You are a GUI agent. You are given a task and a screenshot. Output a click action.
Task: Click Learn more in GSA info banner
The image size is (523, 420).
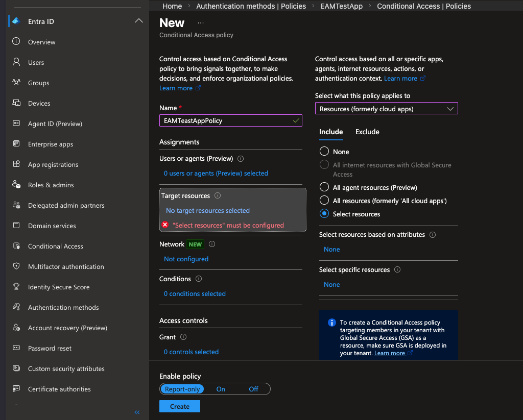[x=393, y=353]
